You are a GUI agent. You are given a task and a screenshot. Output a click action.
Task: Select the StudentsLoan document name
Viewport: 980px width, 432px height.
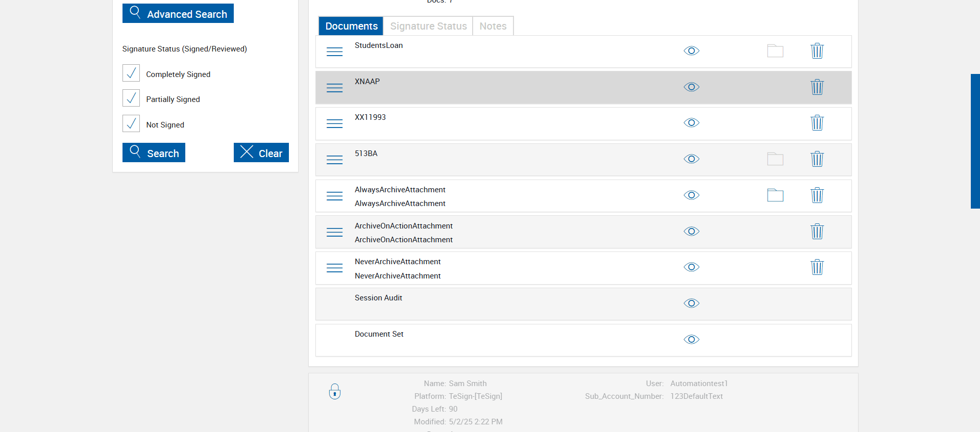(379, 45)
